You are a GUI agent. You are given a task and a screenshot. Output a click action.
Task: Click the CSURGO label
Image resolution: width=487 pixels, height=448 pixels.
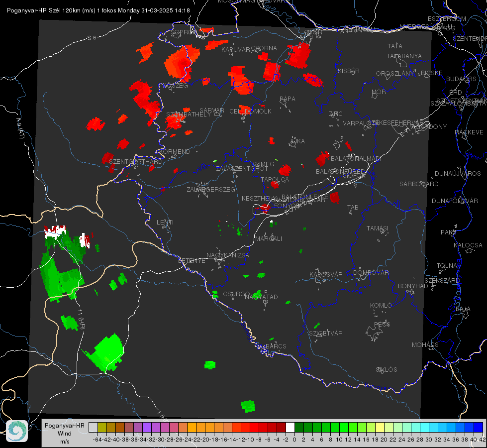[x=236, y=294]
